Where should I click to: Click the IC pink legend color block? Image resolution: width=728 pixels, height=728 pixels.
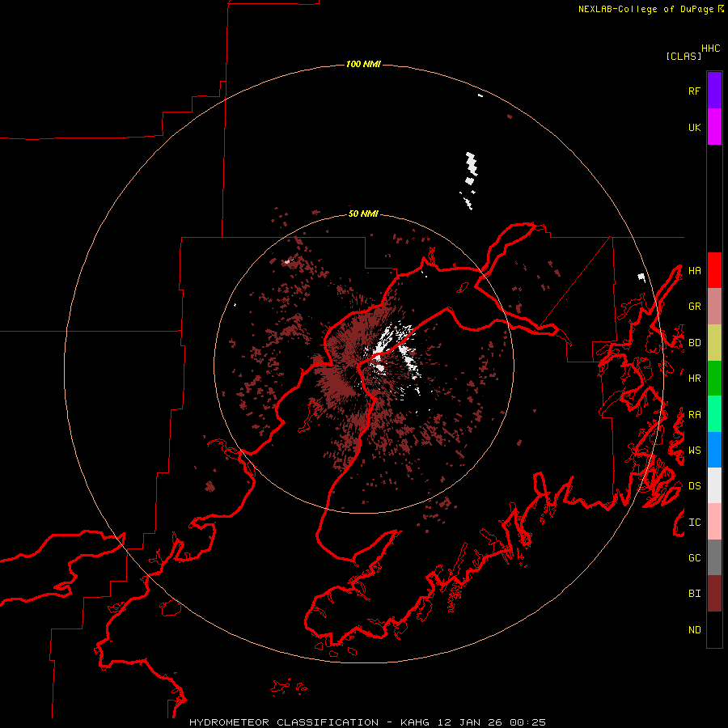(714, 522)
